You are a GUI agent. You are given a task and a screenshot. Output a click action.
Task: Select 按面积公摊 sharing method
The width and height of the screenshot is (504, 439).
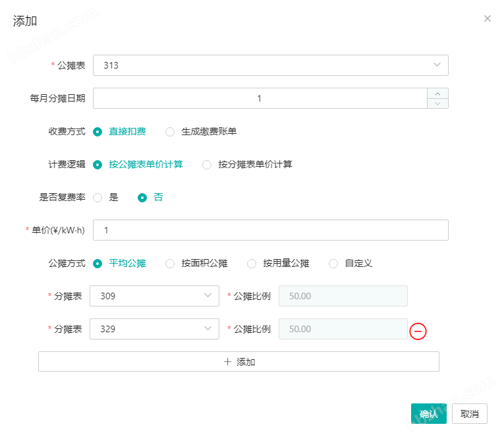pyautogui.click(x=197, y=264)
